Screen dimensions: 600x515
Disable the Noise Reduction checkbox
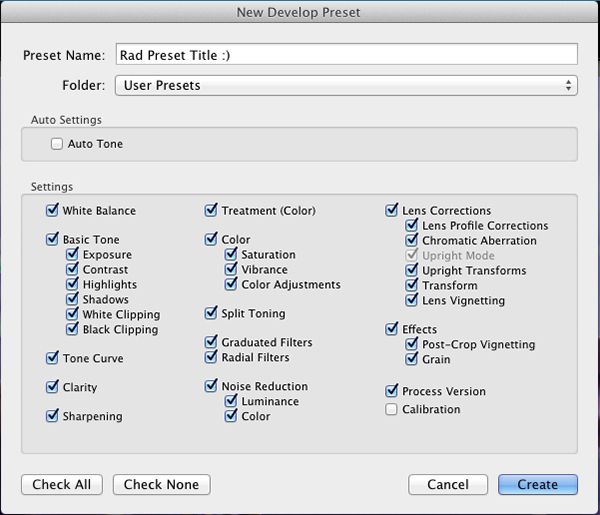point(211,386)
